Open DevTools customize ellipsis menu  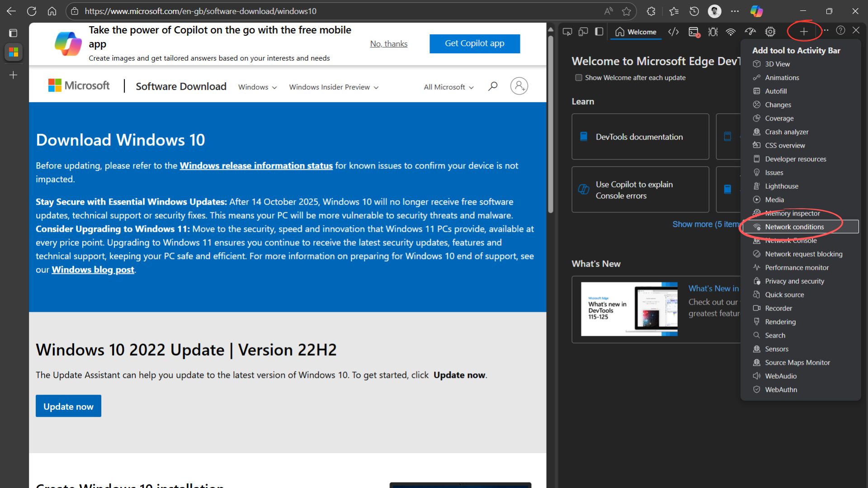[x=826, y=30]
